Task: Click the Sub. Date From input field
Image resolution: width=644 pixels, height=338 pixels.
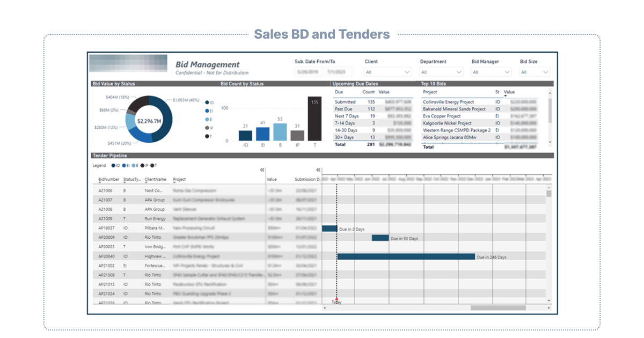Action: coord(307,72)
